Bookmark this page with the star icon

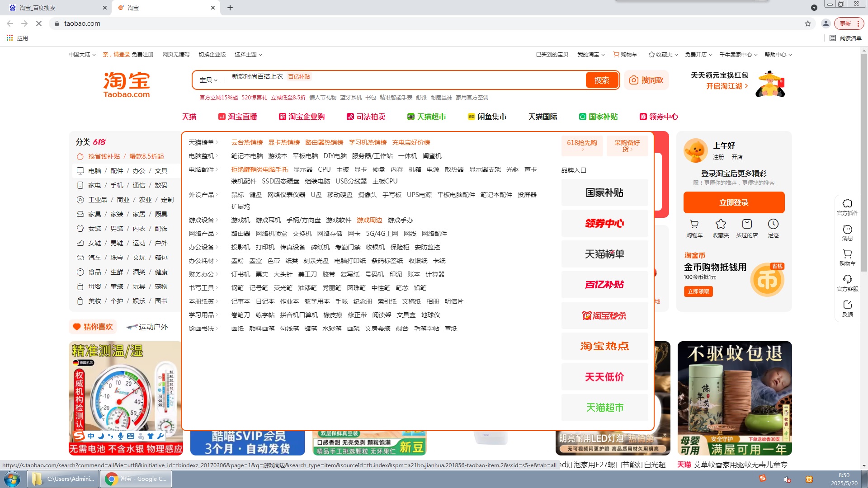click(808, 23)
